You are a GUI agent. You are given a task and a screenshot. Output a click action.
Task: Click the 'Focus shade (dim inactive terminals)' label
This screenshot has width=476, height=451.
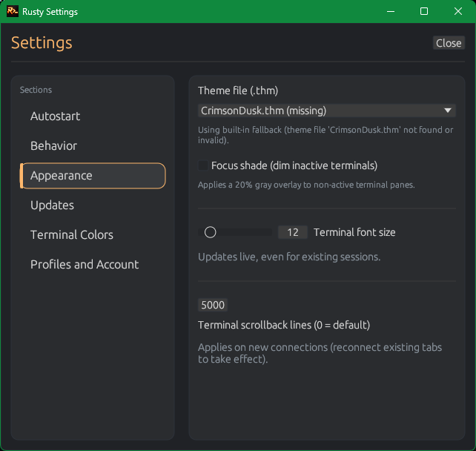click(x=294, y=165)
